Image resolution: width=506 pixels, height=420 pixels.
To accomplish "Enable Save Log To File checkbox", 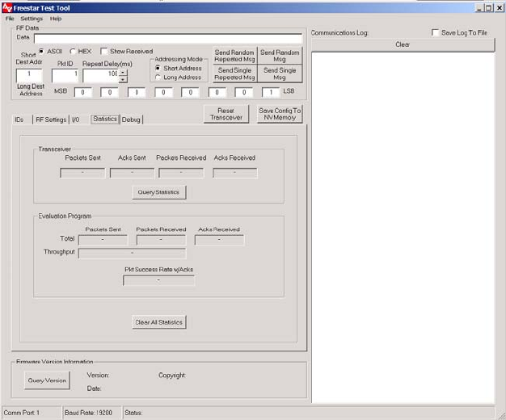I will click(435, 32).
